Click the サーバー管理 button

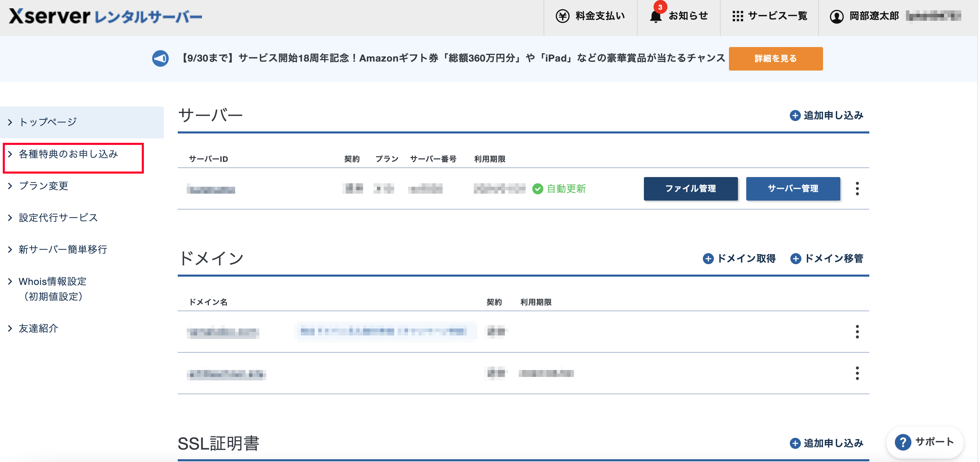click(793, 189)
